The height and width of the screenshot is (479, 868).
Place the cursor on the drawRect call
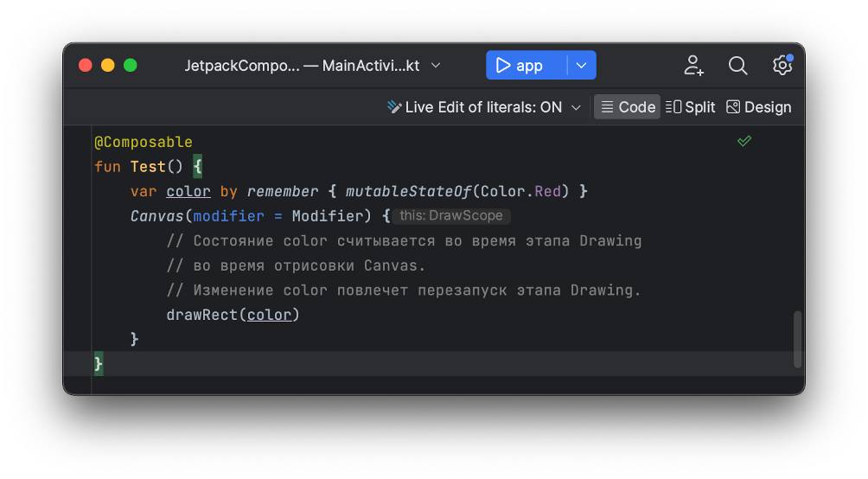[x=204, y=315]
